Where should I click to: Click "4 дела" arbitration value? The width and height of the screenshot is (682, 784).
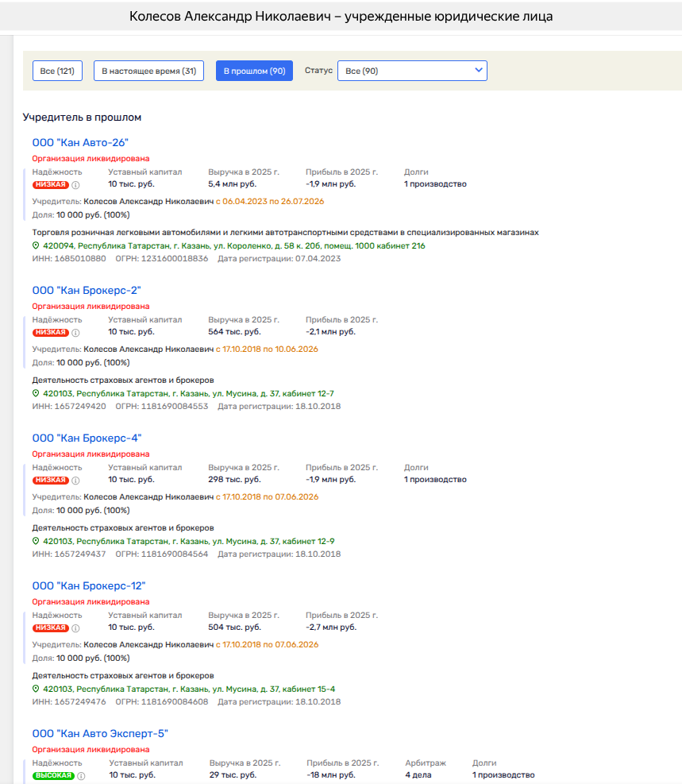(418, 775)
